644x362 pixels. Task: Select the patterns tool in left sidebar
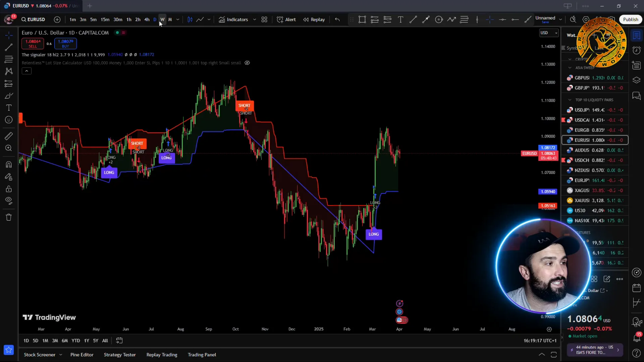(9, 71)
